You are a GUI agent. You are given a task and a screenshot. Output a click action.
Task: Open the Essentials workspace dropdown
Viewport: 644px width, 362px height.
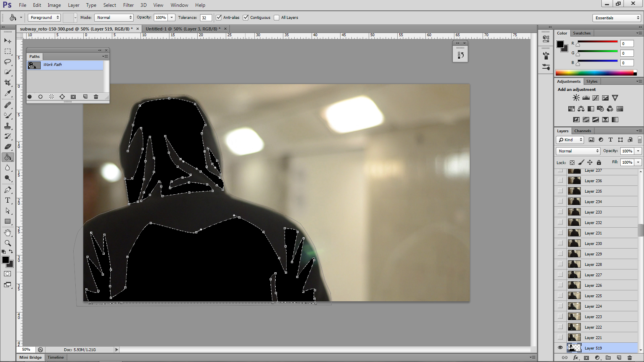[617, 18]
